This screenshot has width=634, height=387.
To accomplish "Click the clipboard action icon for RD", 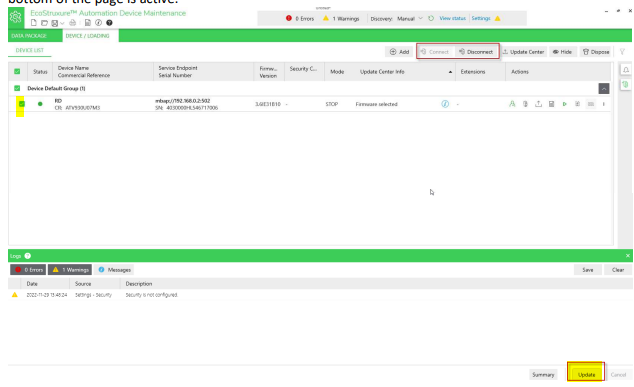I will pyautogui.click(x=577, y=104).
